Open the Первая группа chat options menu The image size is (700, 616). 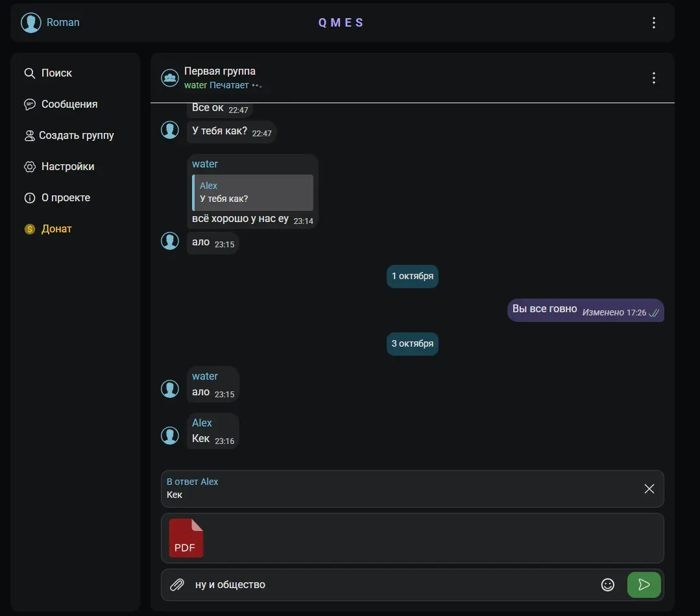click(653, 78)
